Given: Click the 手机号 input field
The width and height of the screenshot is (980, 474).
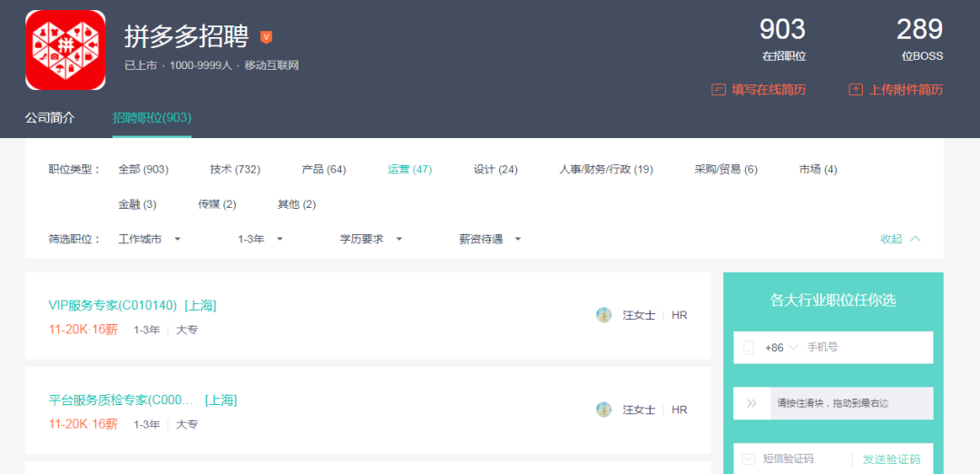Looking at the screenshot, I should [x=833, y=348].
